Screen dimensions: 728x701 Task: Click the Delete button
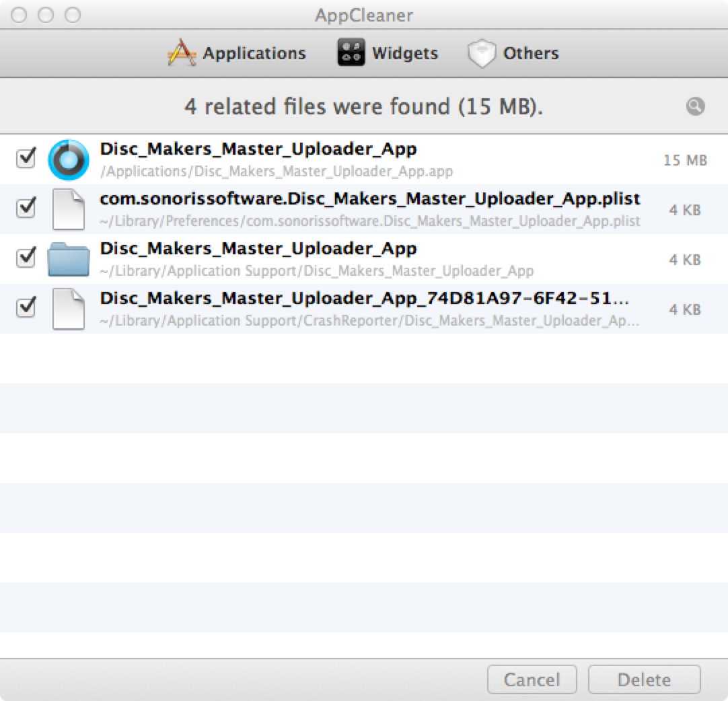tap(645, 679)
